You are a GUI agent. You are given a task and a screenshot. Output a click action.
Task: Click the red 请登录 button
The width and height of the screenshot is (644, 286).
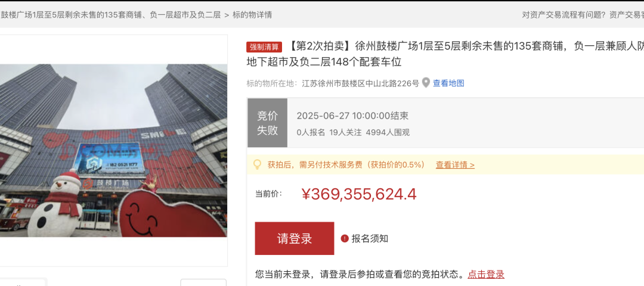tap(295, 238)
